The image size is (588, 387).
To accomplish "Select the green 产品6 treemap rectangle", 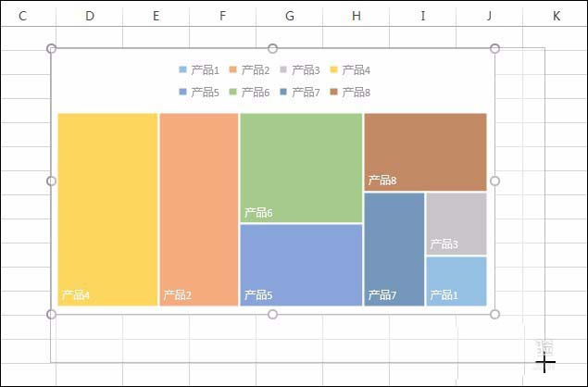I will click(x=301, y=167).
